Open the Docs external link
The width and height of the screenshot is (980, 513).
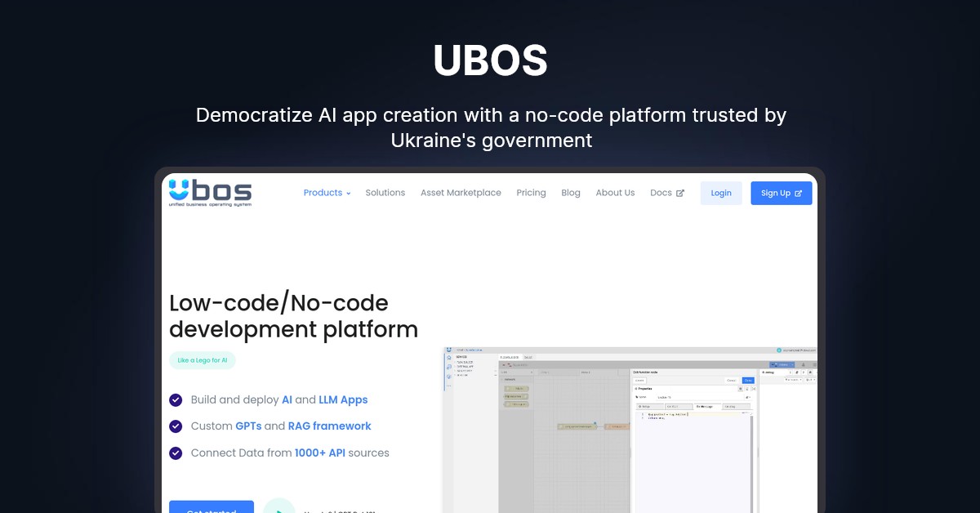click(667, 193)
